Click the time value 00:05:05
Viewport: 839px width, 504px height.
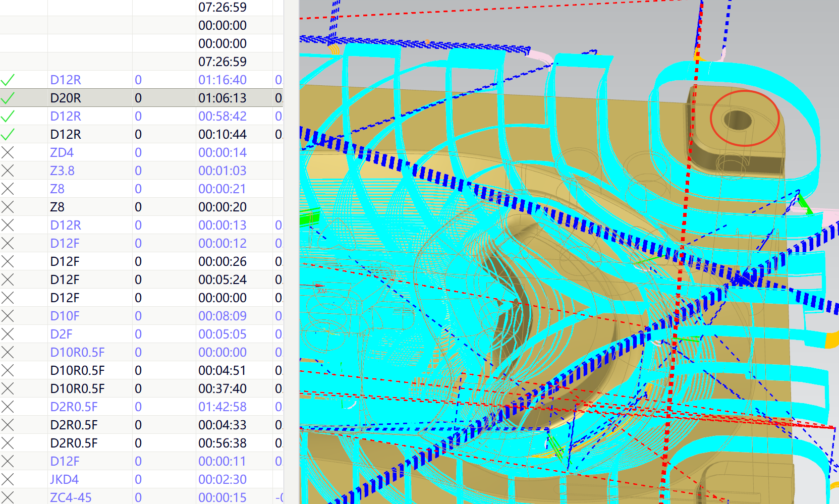(x=222, y=334)
